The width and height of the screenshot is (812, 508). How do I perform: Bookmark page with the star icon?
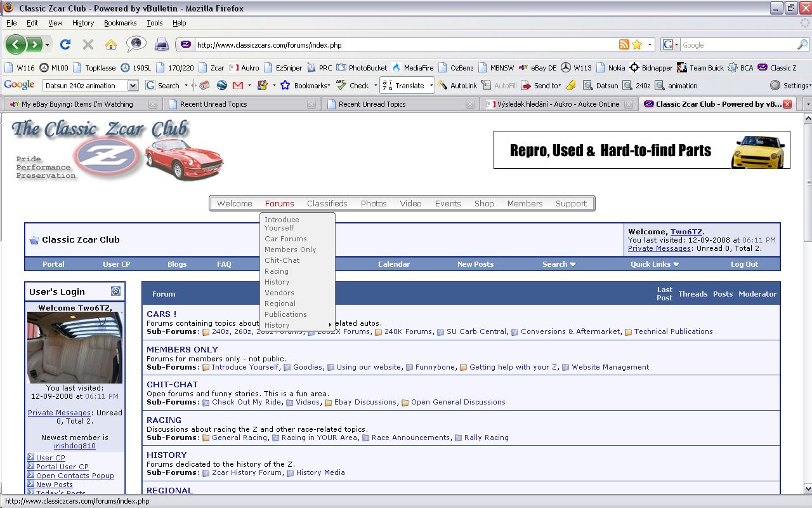637,45
